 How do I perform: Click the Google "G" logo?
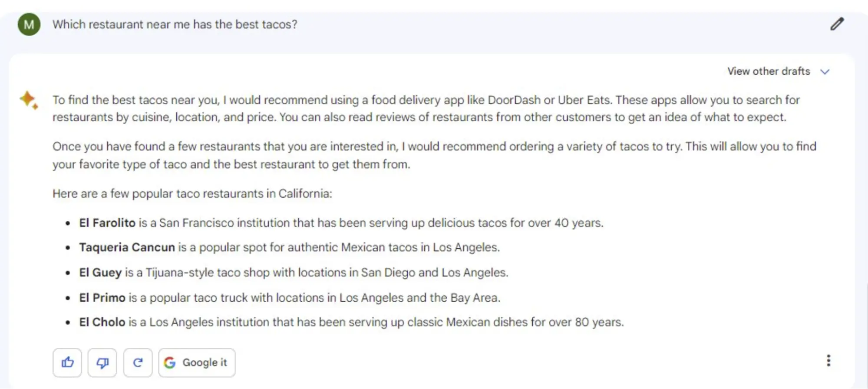[170, 362]
